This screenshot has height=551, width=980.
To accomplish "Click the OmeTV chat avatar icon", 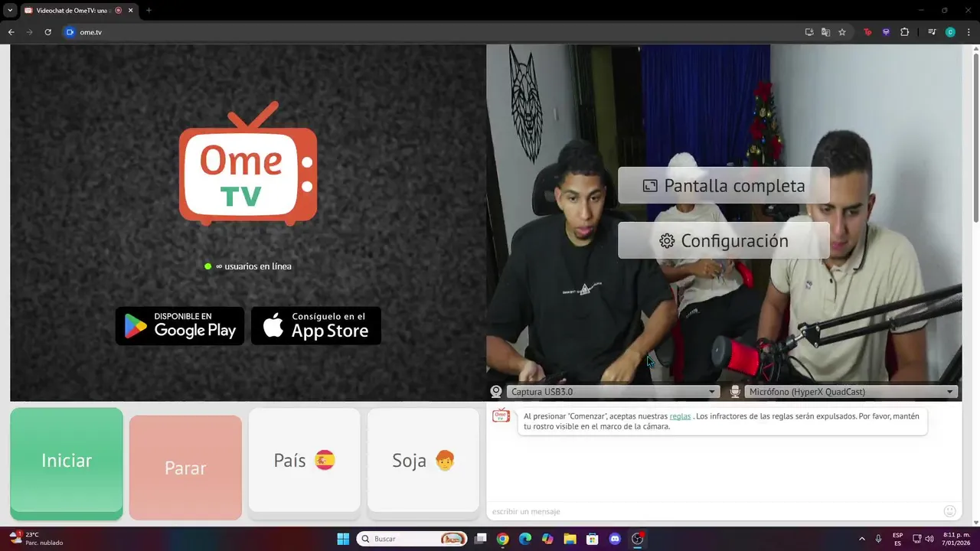I will [x=501, y=416].
